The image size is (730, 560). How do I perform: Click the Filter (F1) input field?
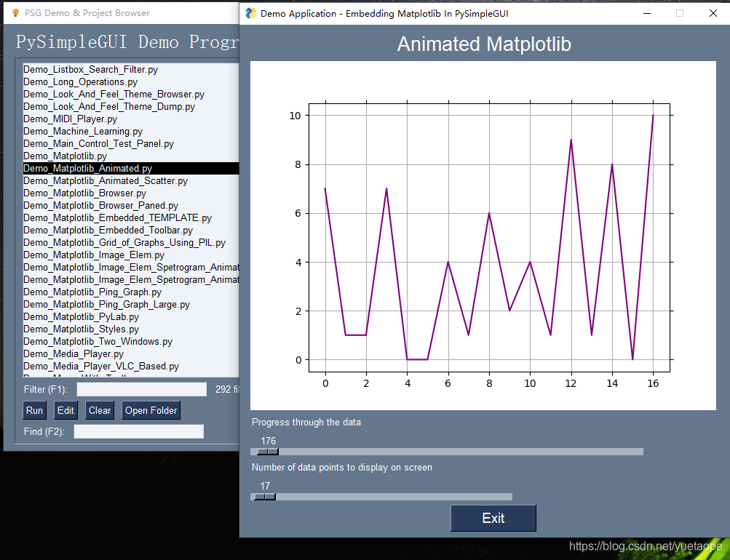141,389
